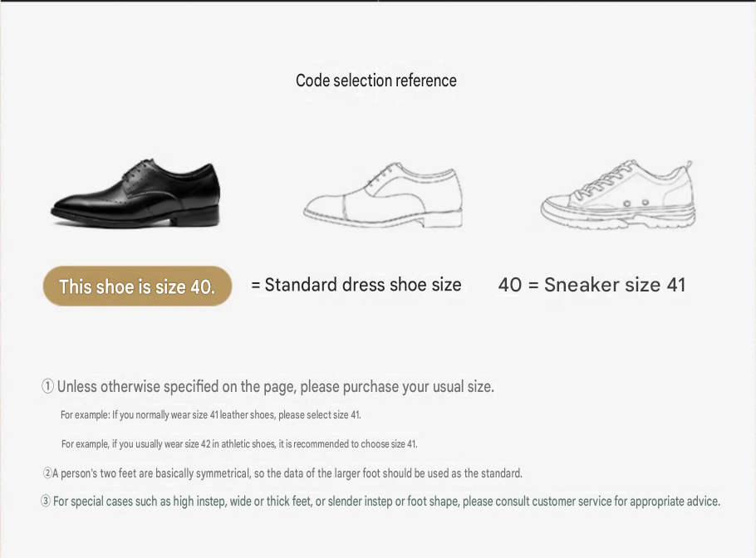Click the gold 'This shoe is size 40.' badge
Screen dimensions: 756x558
pyautogui.click(x=137, y=286)
